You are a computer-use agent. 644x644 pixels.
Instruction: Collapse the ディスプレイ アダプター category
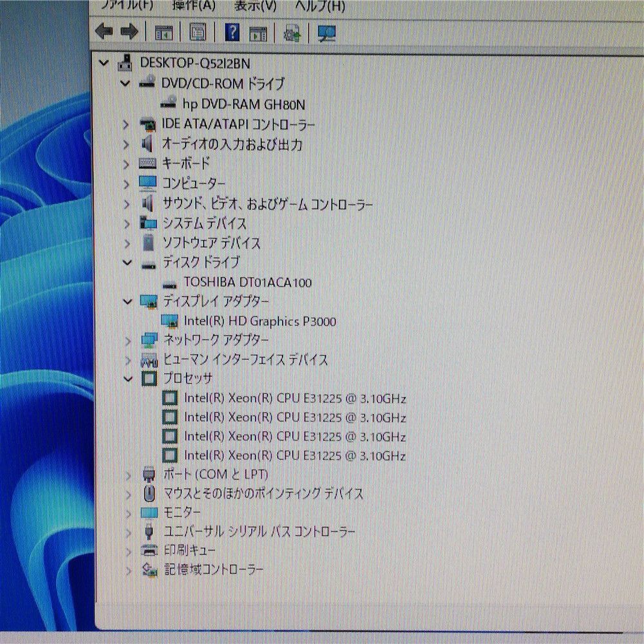coord(128,301)
